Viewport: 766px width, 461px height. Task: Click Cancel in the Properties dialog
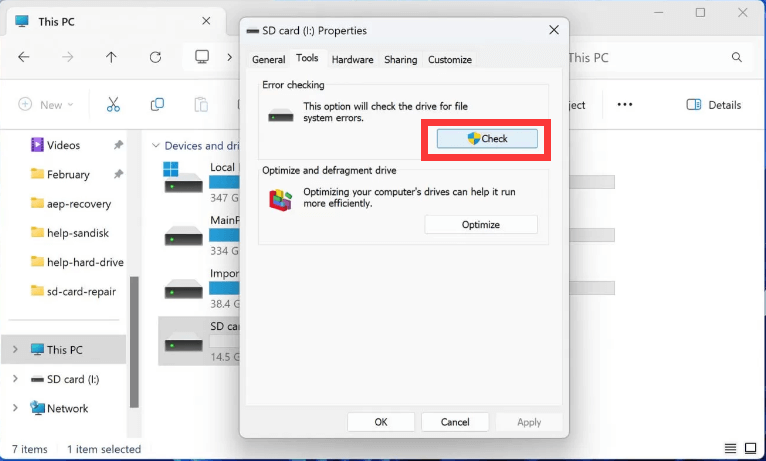click(455, 422)
